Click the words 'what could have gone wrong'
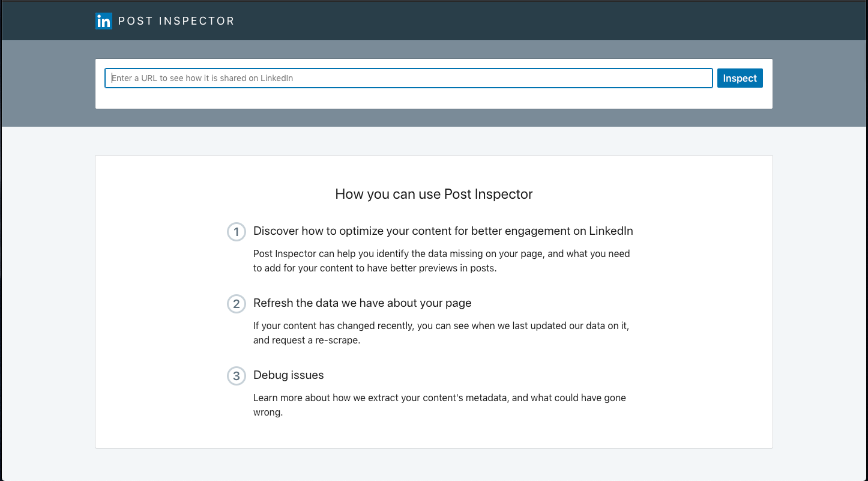 pyautogui.click(x=439, y=405)
